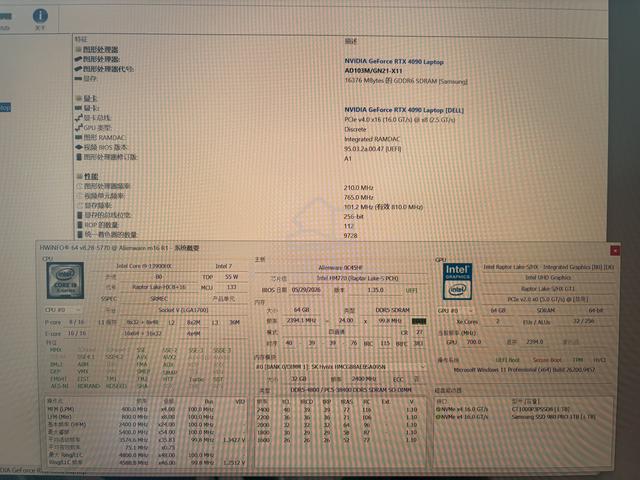
Task: Click the Socket V (LGA1700) platform field
Action: tap(183, 310)
